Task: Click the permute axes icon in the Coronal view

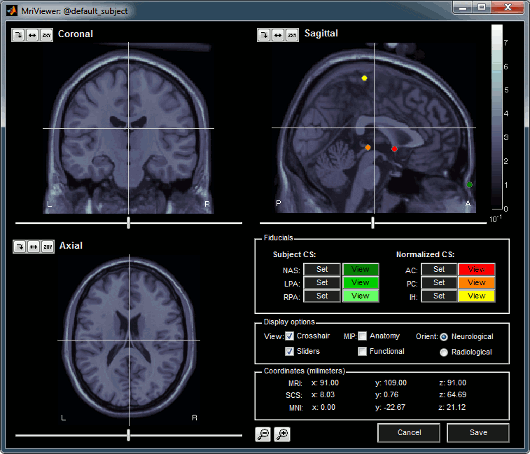Action: click(x=46, y=35)
